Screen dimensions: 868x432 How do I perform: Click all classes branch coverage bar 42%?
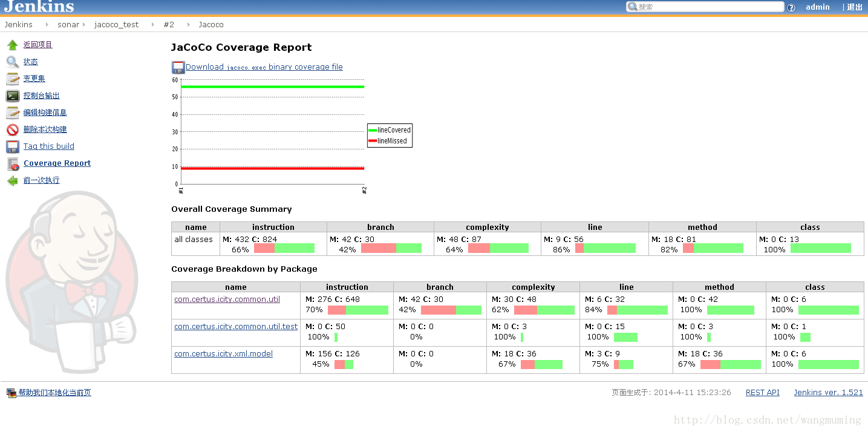pyautogui.click(x=391, y=248)
